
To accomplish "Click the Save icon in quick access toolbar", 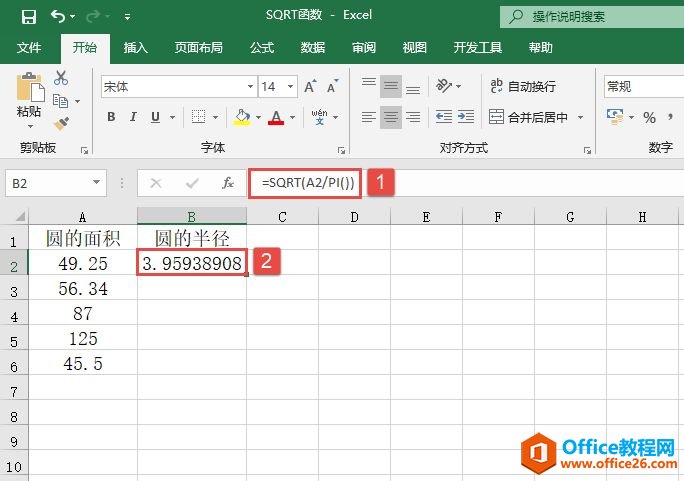I will pos(29,17).
